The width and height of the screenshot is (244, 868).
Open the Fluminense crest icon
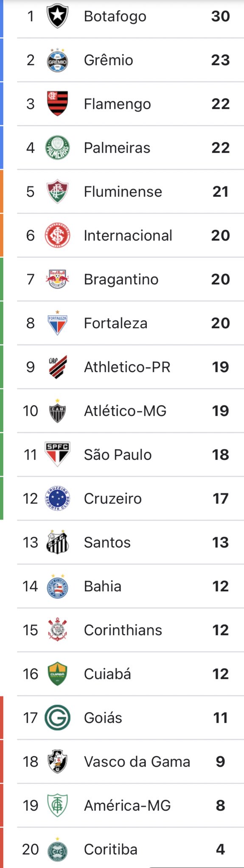pos(57,192)
